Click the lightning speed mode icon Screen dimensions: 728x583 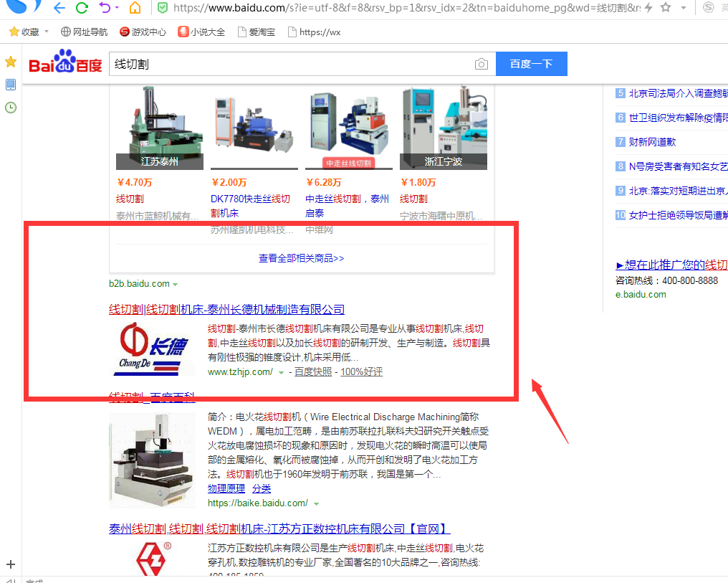click(x=648, y=7)
